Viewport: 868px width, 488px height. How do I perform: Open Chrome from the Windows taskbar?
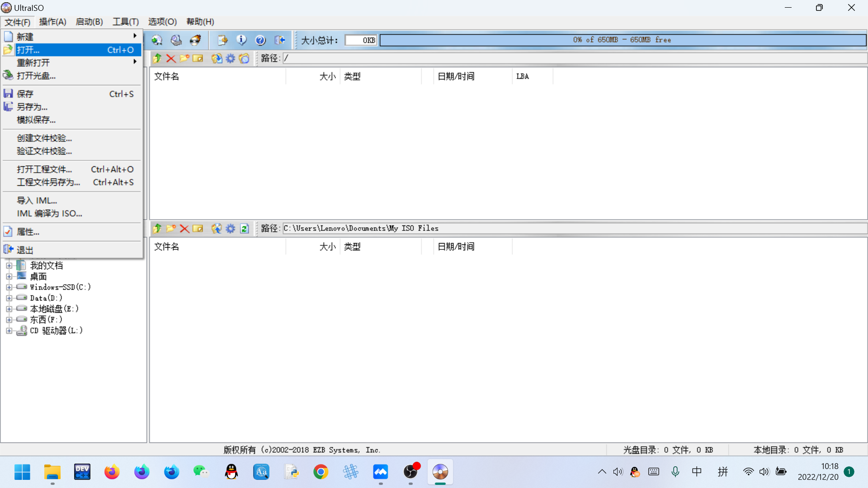[x=321, y=472]
